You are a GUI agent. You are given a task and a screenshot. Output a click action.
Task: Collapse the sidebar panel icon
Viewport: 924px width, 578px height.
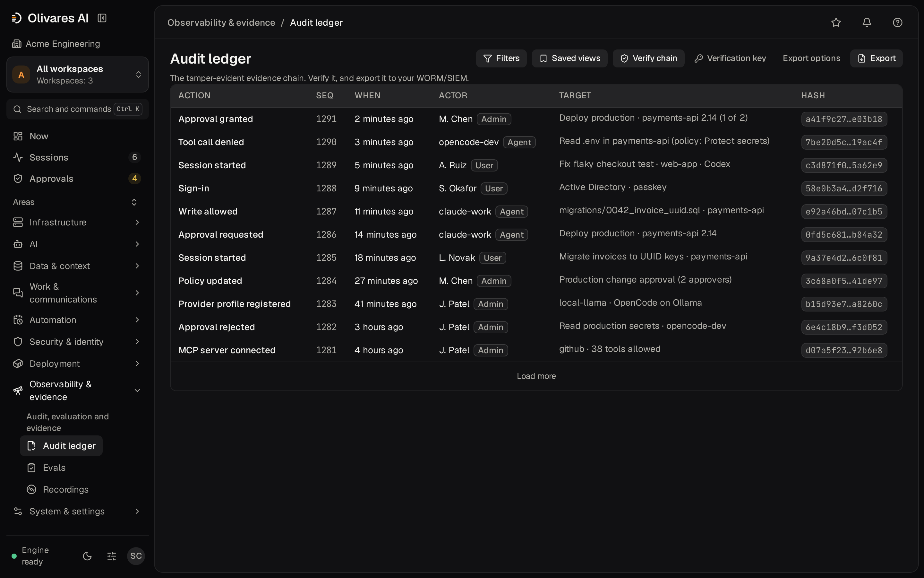coord(102,18)
